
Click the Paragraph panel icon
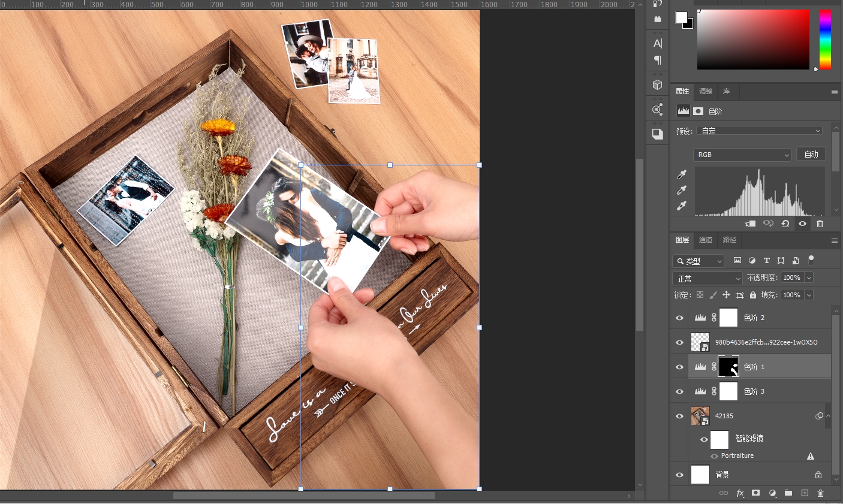coord(658,60)
